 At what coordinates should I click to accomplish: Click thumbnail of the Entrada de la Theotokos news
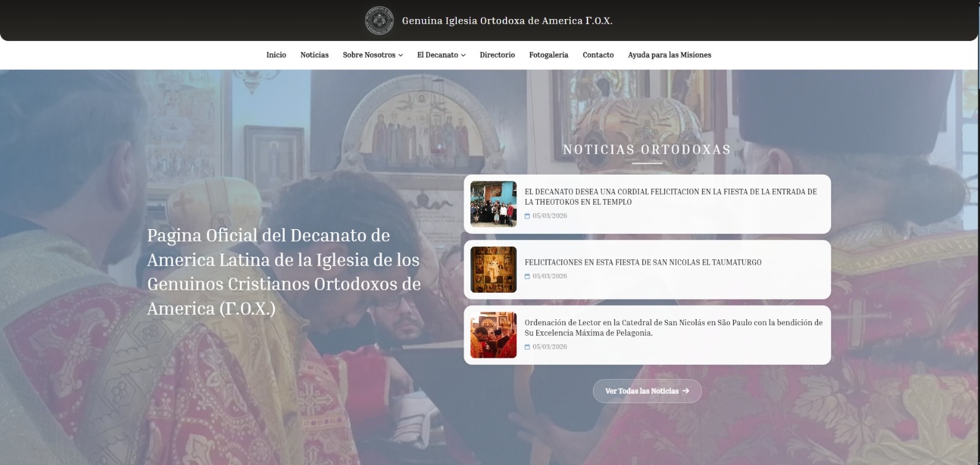493,204
